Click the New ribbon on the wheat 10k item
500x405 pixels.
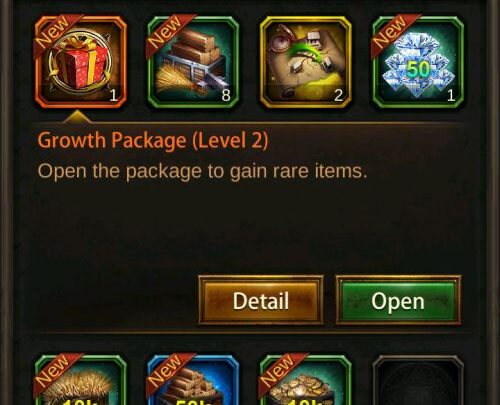pyautogui.click(x=55, y=372)
